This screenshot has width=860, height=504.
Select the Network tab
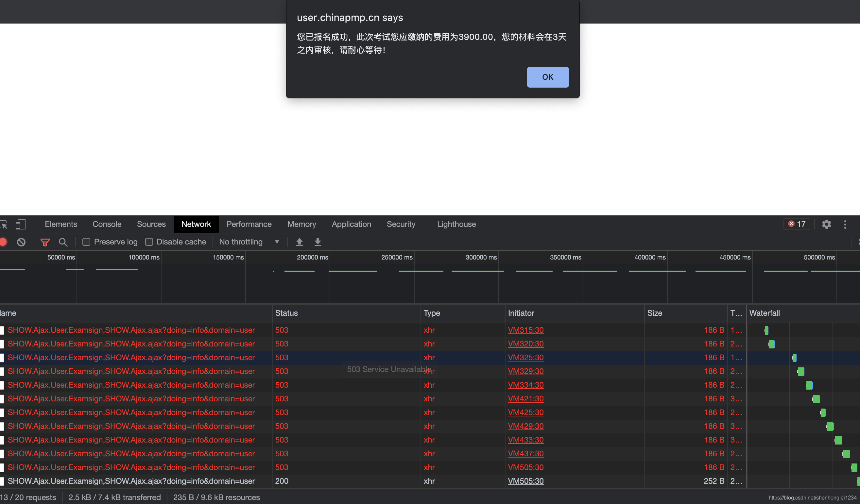(196, 224)
